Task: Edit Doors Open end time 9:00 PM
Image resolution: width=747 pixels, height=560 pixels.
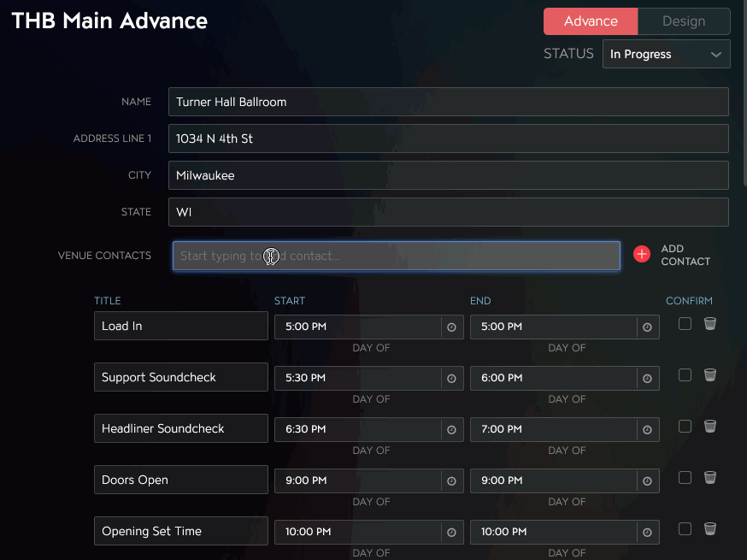Action: coord(554,480)
